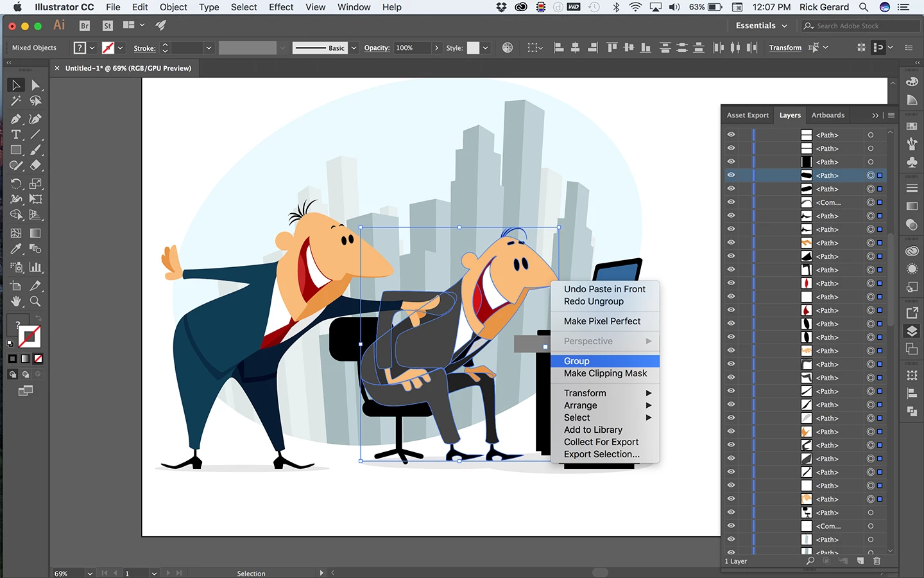Open Adobe Bridge with Br icon

click(x=85, y=26)
